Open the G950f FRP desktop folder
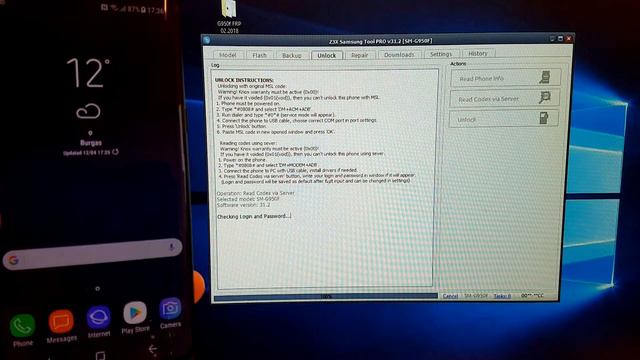 coord(229,16)
